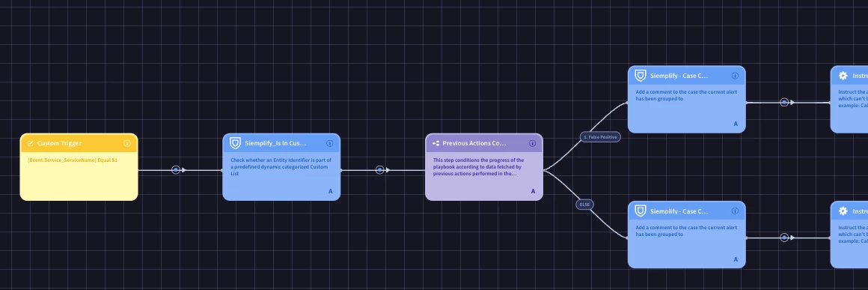
Task: Click the A badge on Siemplify_Is In Cus... node
Action: [x=331, y=191]
